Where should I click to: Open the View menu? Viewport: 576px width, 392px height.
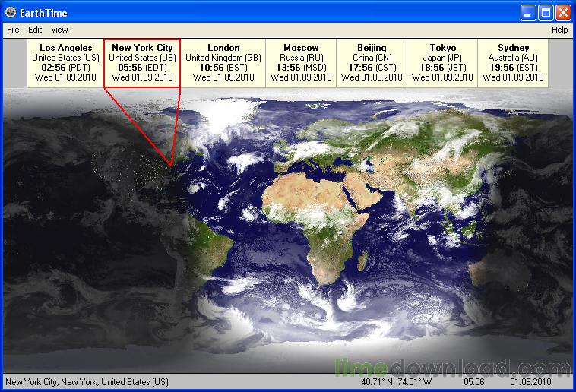coord(59,30)
